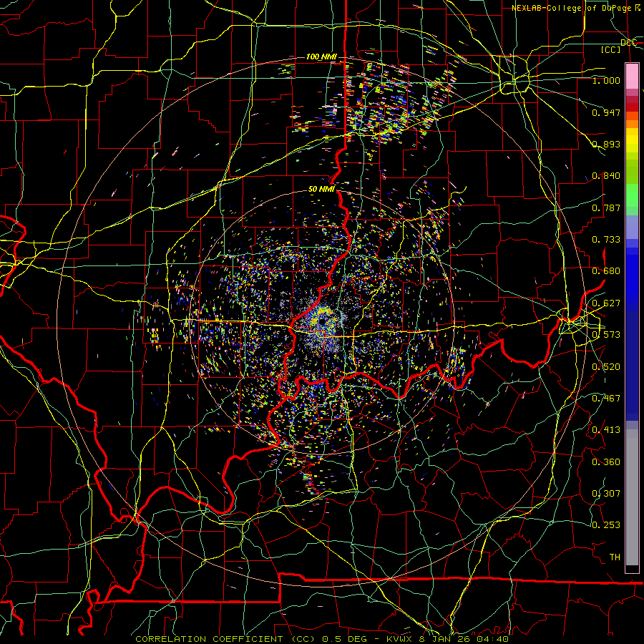Select the 0.893 value on the color scale
Image resolution: width=644 pixels, height=644 pixels.
606,144
